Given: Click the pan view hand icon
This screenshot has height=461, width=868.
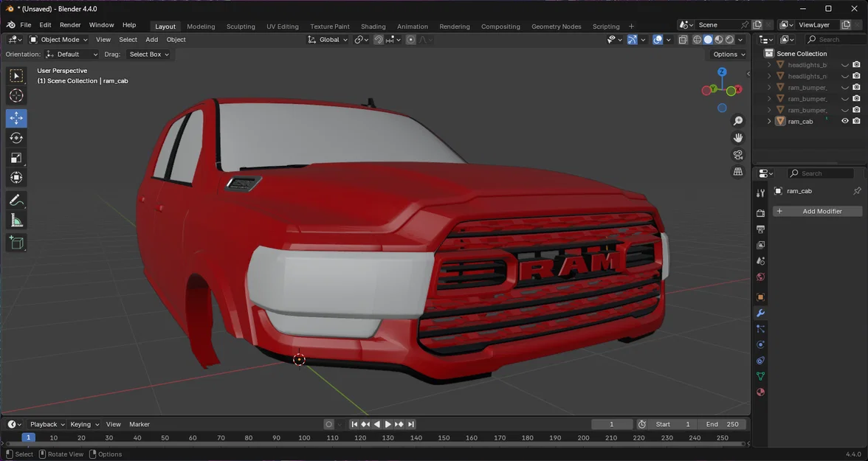Looking at the screenshot, I should (x=738, y=138).
